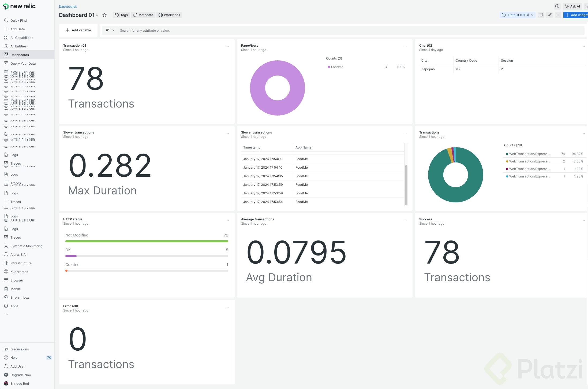588x389 pixels.
Task: Expand the filter bar options chevron
Action: tap(114, 30)
